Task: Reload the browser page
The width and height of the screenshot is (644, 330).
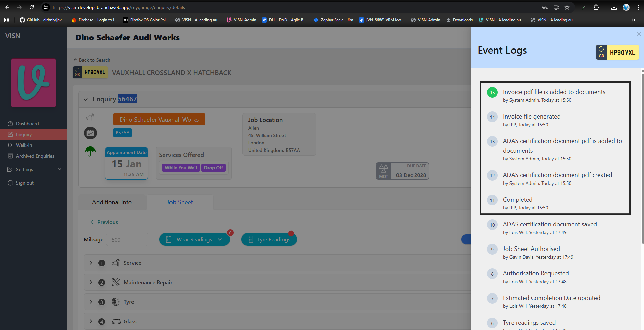Action: point(32,7)
